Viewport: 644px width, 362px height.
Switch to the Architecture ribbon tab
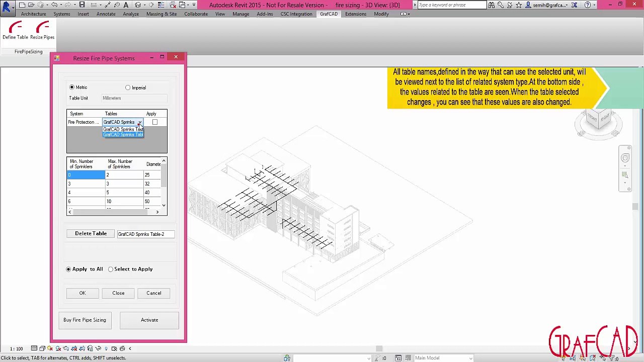[33, 14]
